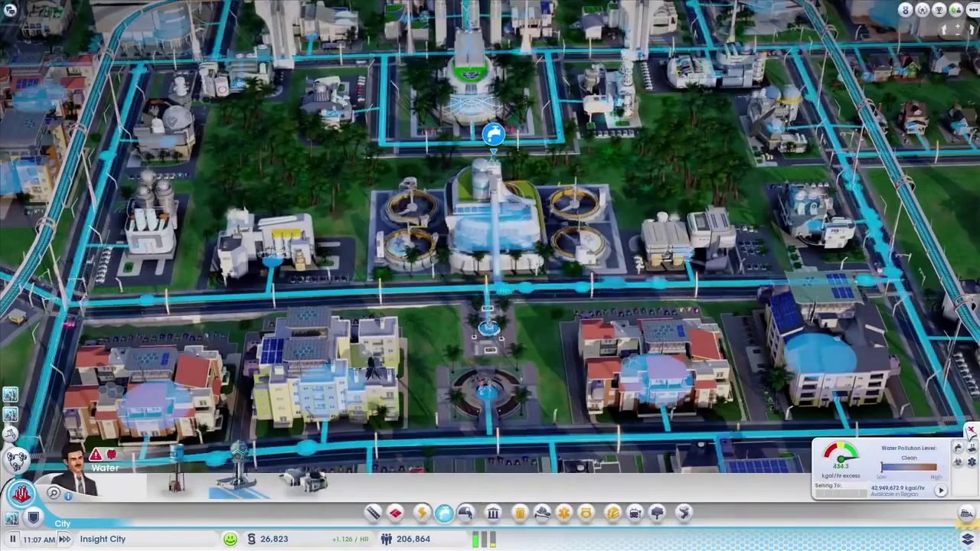Open the Police services menu
The height and width of the screenshot is (551, 980).
pyautogui.click(x=586, y=513)
